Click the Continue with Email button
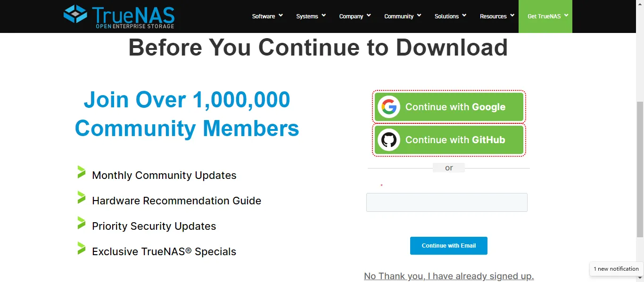The width and height of the screenshot is (644, 282). click(x=448, y=246)
